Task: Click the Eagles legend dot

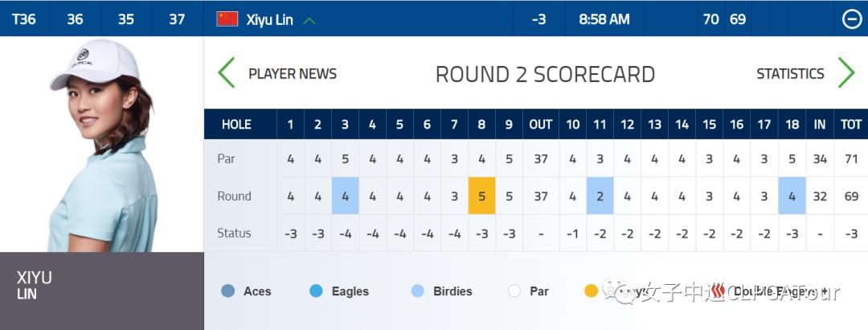Action: pos(316,291)
